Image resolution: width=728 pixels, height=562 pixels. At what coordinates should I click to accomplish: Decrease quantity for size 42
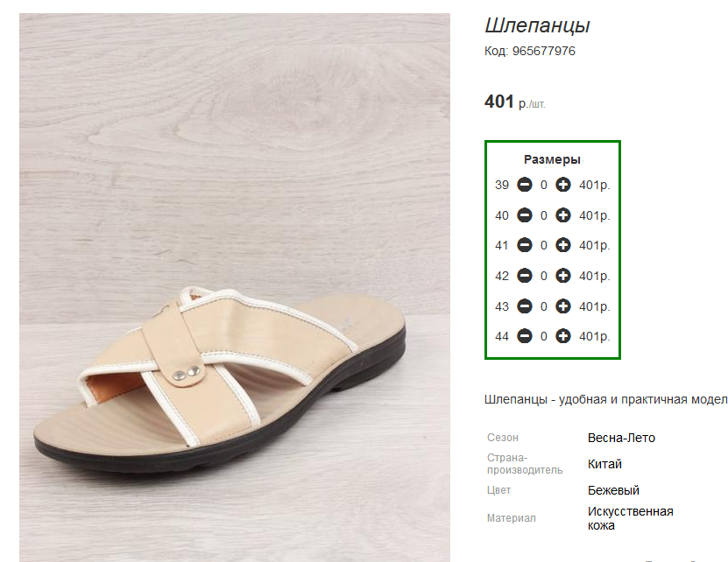pyautogui.click(x=525, y=276)
